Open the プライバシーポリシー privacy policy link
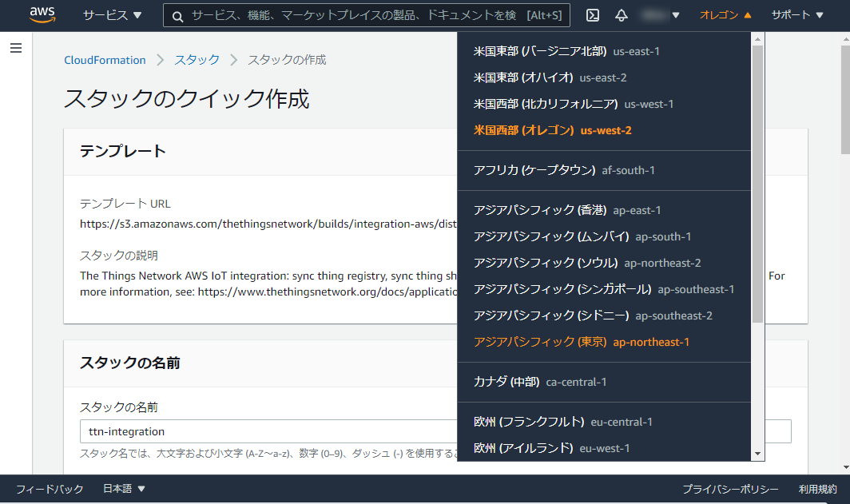 pos(730,489)
